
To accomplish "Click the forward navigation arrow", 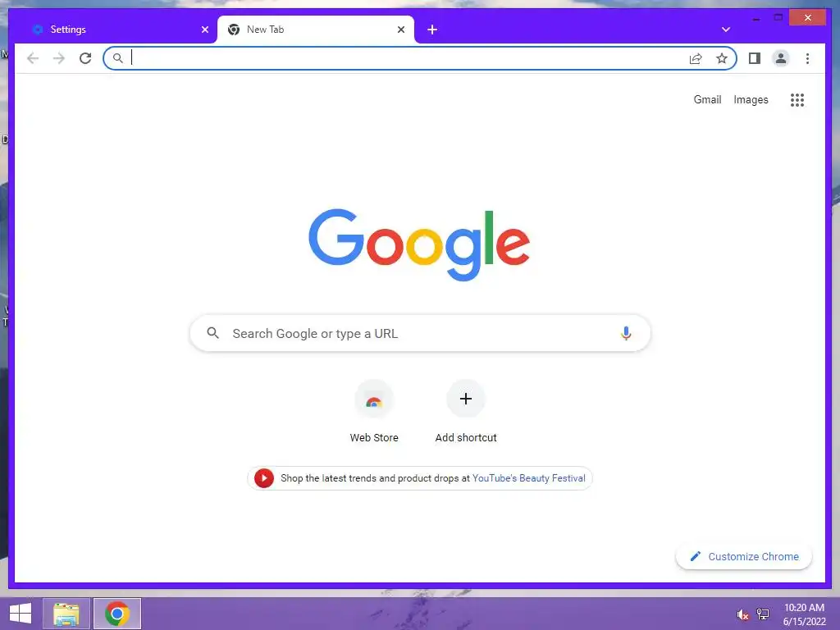I will point(59,58).
